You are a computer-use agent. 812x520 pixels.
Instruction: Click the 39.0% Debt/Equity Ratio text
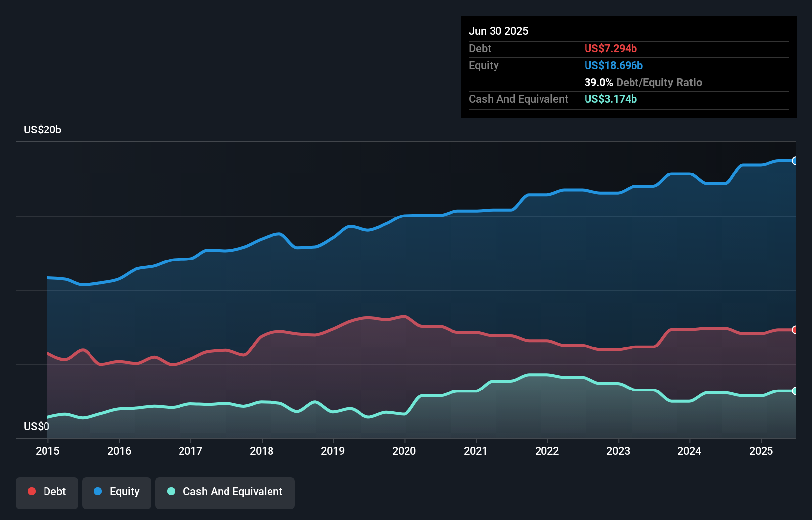643,83
